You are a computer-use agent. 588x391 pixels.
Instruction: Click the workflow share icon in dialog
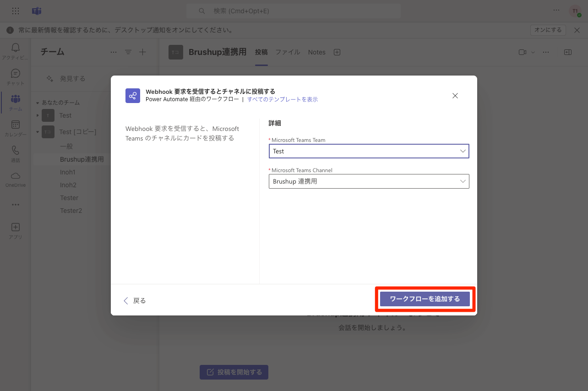(x=133, y=96)
